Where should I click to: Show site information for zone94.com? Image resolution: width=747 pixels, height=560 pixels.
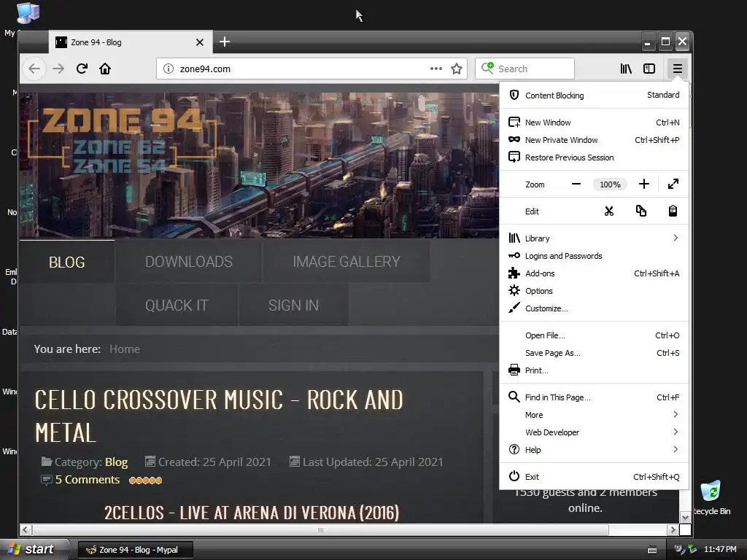click(169, 69)
